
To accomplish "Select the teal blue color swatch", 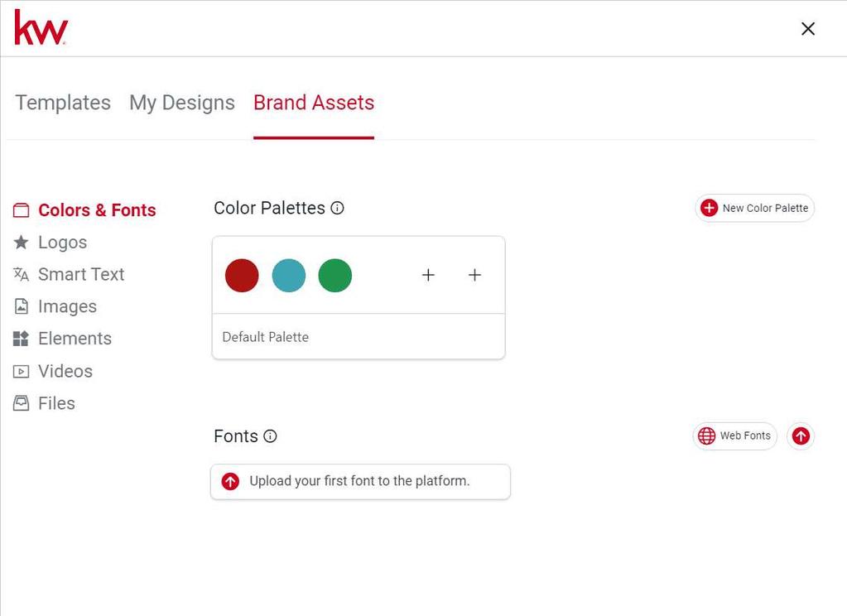I will (289, 275).
